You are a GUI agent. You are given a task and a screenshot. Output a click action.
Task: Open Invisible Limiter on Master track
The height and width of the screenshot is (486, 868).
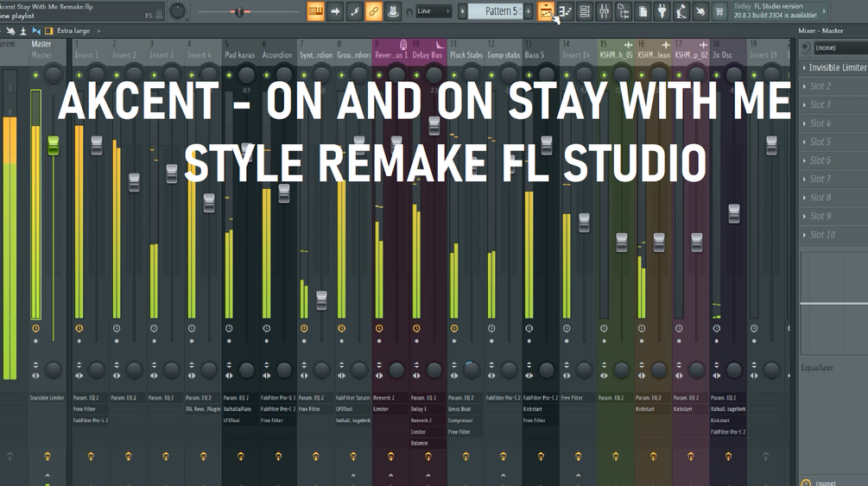pyautogui.click(x=47, y=398)
